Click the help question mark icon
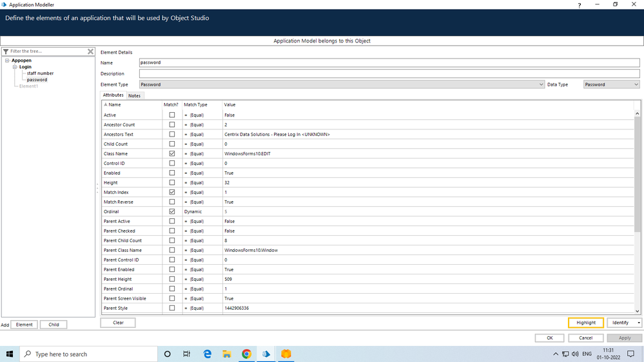The image size is (644, 362). point(579,5)
